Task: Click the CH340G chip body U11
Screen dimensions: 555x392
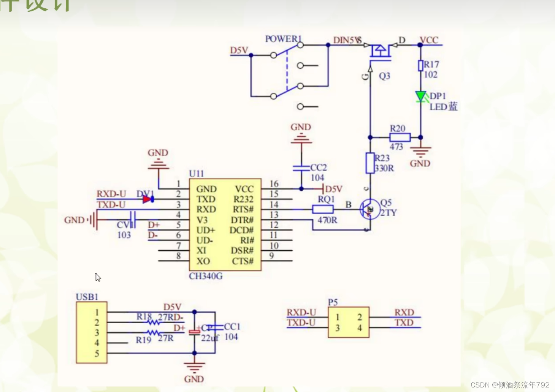Action: (x=225, y=224)
